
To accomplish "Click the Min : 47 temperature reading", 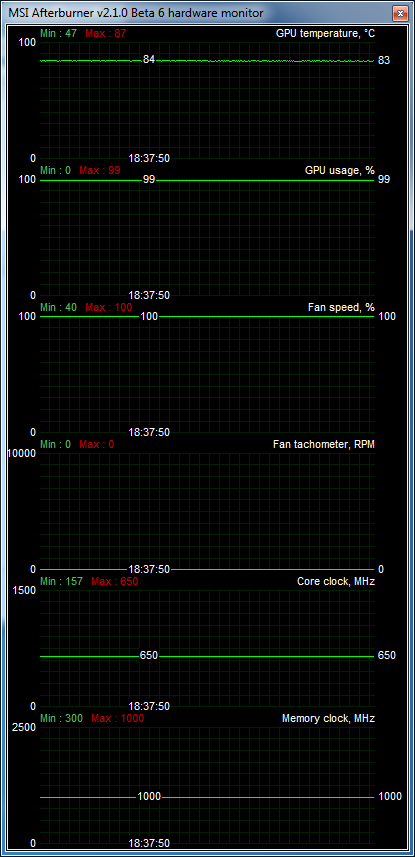I will pos(59,33).
